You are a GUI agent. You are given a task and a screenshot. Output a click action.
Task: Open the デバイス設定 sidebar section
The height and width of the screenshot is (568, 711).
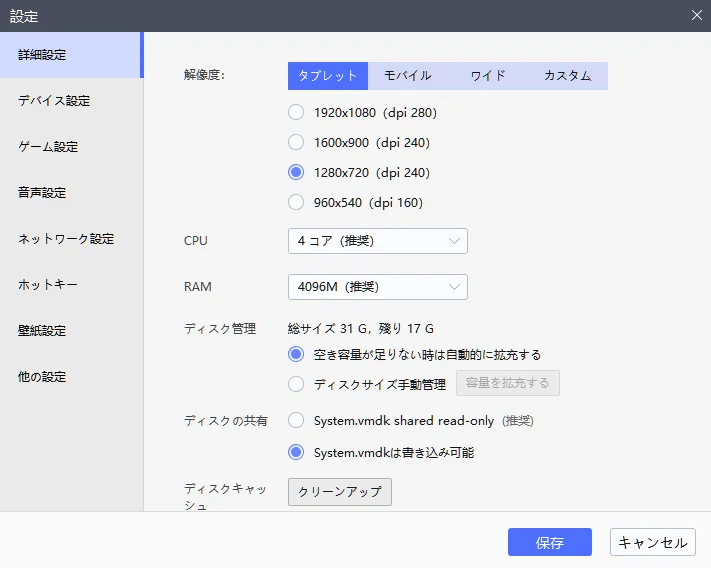pyautogui.click(x=71, y=101)
